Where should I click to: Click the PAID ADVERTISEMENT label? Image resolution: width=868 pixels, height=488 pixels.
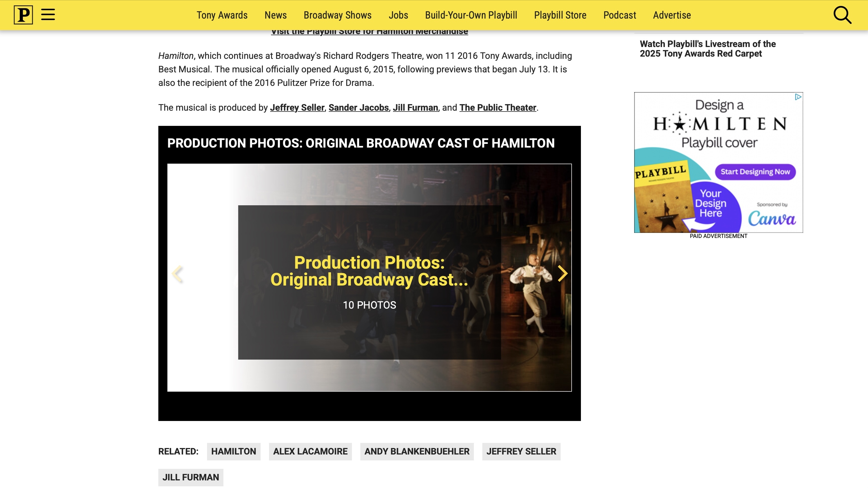718,236
